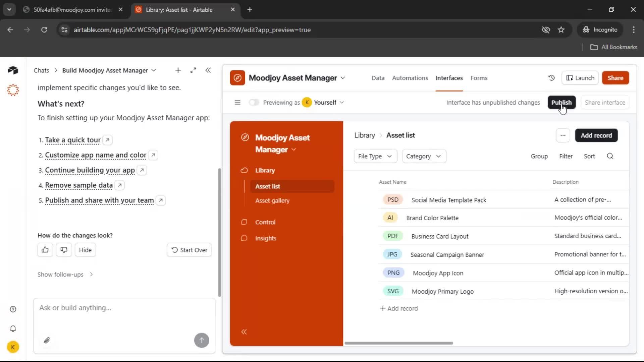Click Chats breadcrumb link
The width and height of the screenshot is (644, 362).
(41, 70)
